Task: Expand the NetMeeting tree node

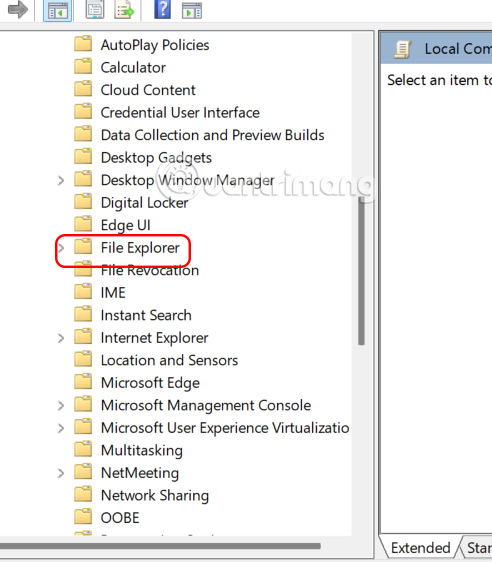Action: coord(61,473)
